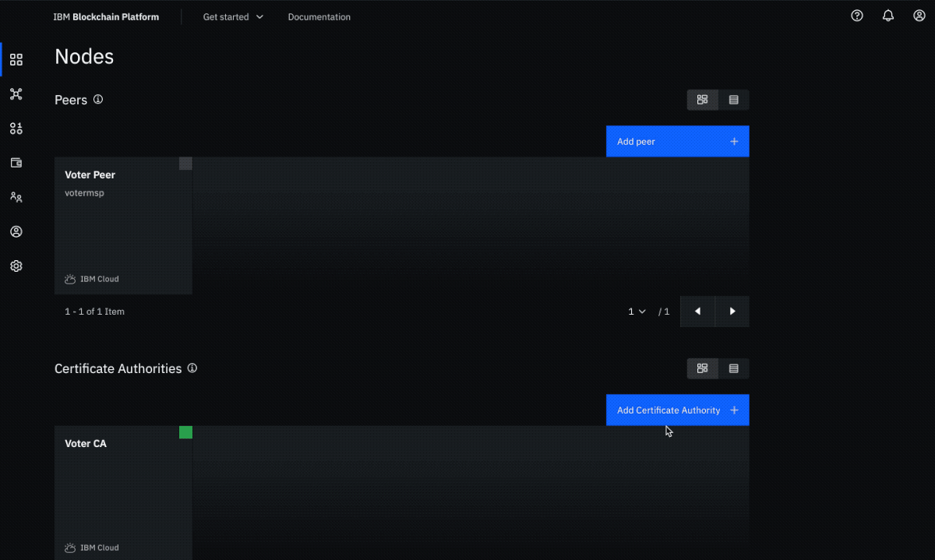Open the help question mark icon
Screen dimensions: 935x560
(x=857, y=16)
